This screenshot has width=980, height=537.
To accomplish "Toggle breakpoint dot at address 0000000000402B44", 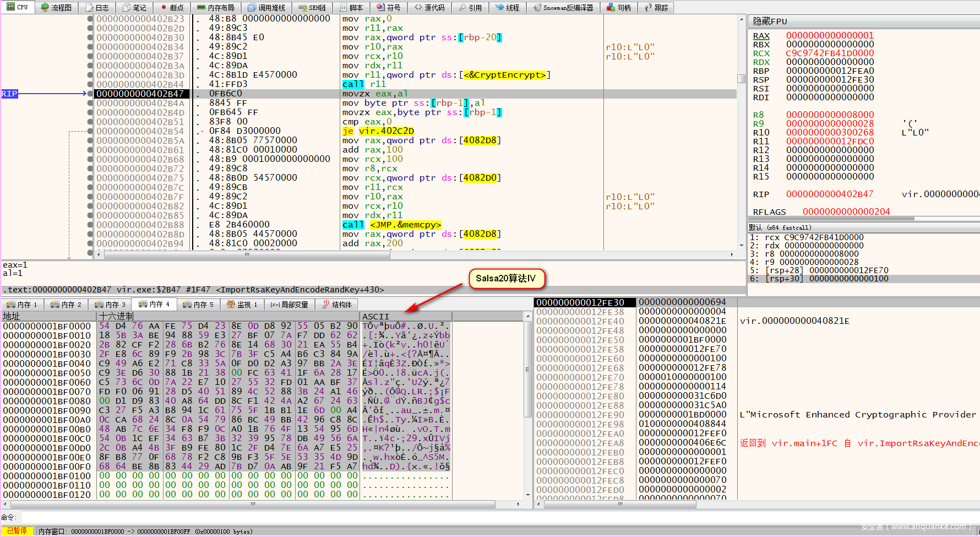I will [90, 84].
